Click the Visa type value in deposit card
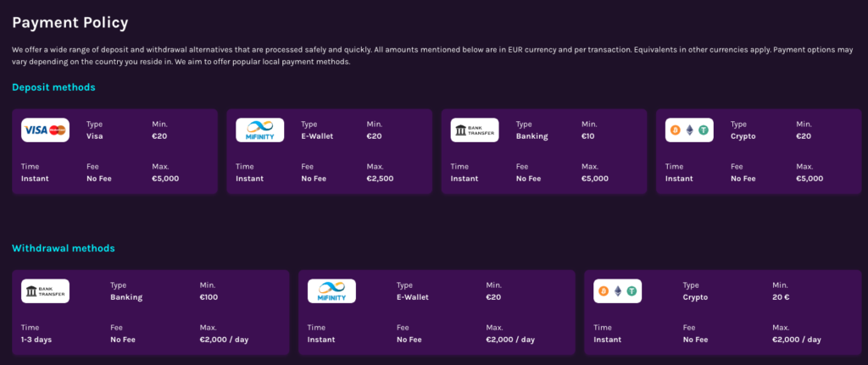This screenshot has width=868, height=365. pos(95,136)
